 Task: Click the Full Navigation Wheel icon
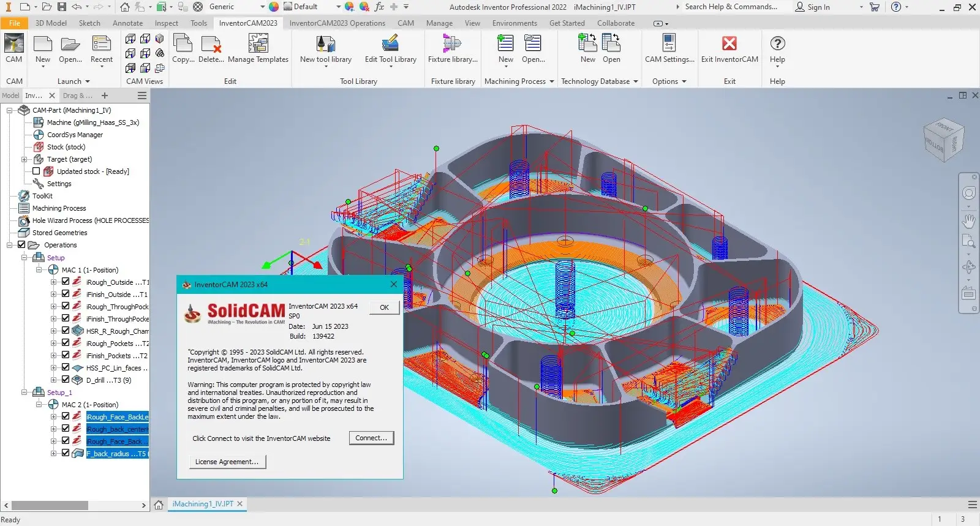[968, 193]
